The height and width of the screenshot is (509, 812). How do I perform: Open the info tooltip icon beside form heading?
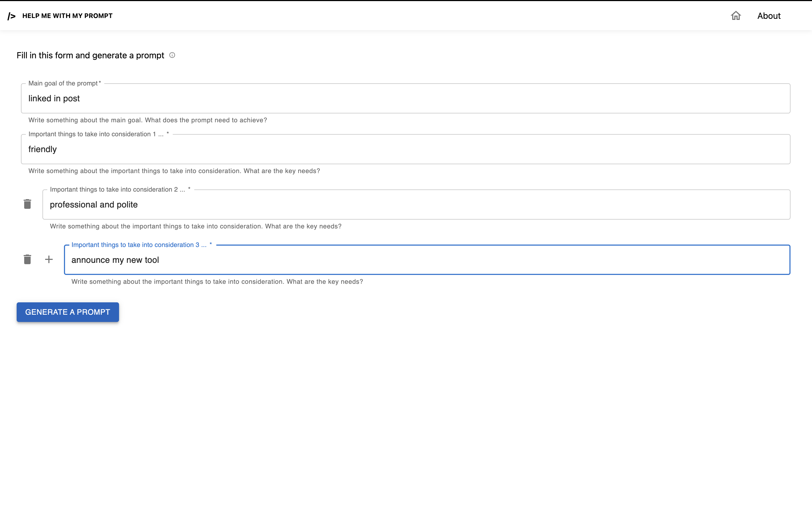pos(172,55)
